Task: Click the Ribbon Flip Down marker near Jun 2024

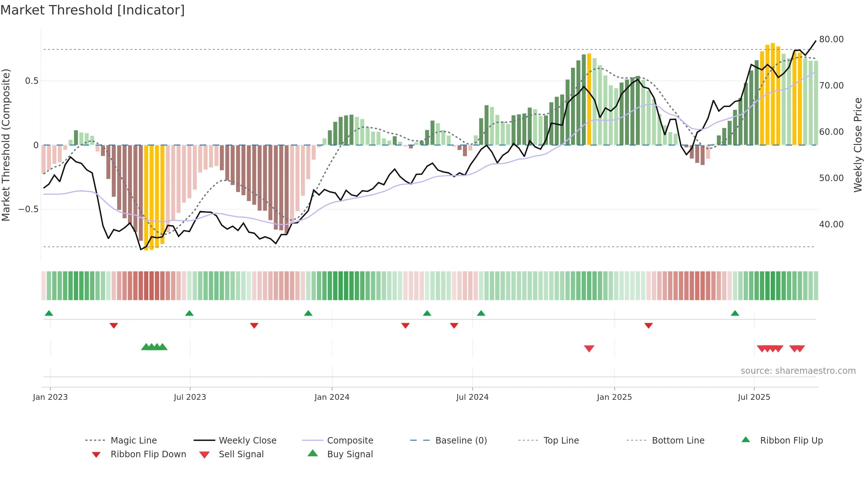Action: tap(454, 326)
